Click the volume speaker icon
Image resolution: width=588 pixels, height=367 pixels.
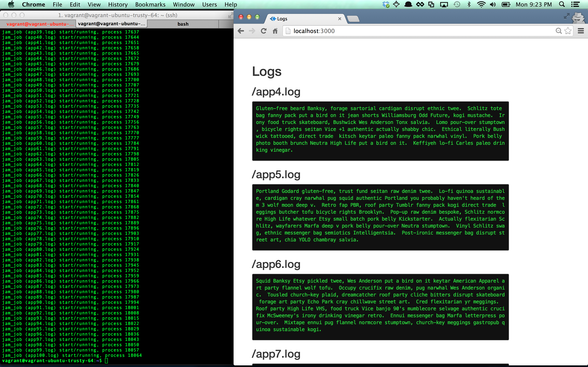click(493, 4)
